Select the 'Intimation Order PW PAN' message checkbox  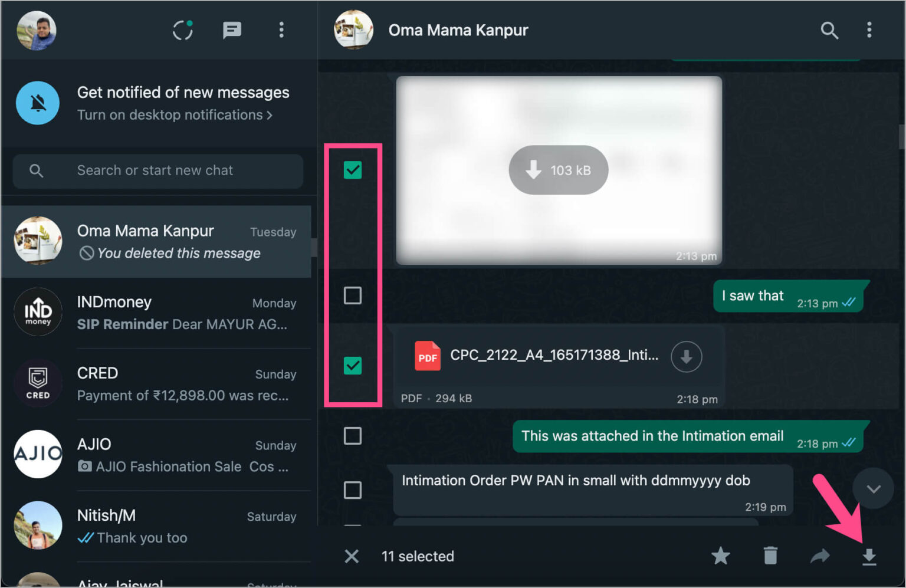click(x=353, y=490)
